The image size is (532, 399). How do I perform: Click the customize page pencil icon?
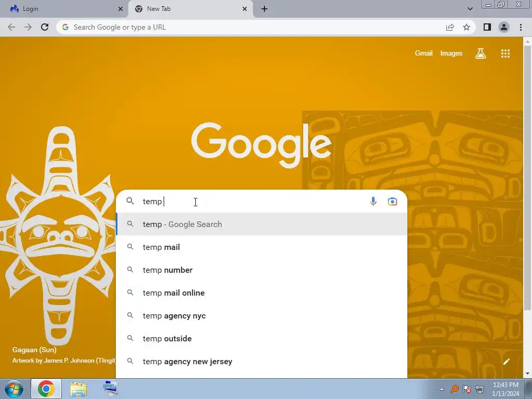pos(506,362)
